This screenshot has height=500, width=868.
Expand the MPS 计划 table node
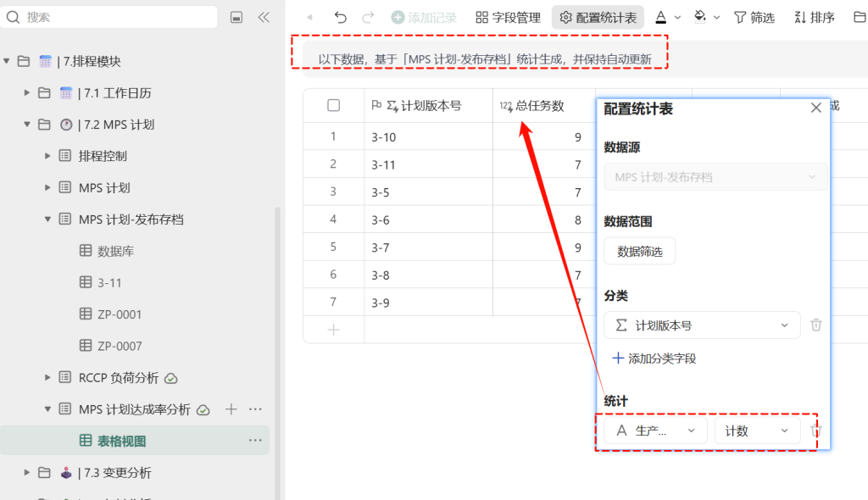coord(47,187)
